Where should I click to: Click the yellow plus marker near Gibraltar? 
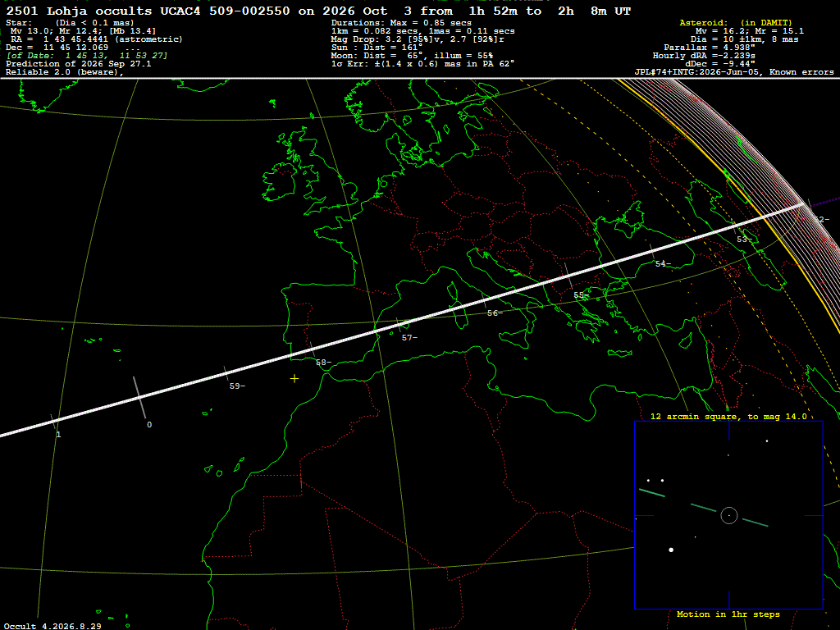pyautogui.click(x=294, y=379)
